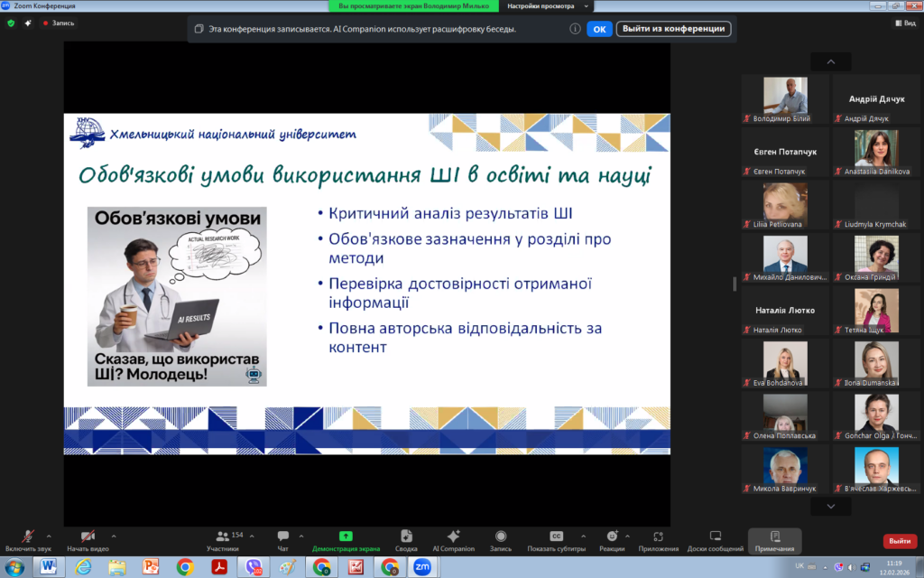Click OK on the recording notice
The width and height of the screenshot is (924, 578).
tap(600, 29)
